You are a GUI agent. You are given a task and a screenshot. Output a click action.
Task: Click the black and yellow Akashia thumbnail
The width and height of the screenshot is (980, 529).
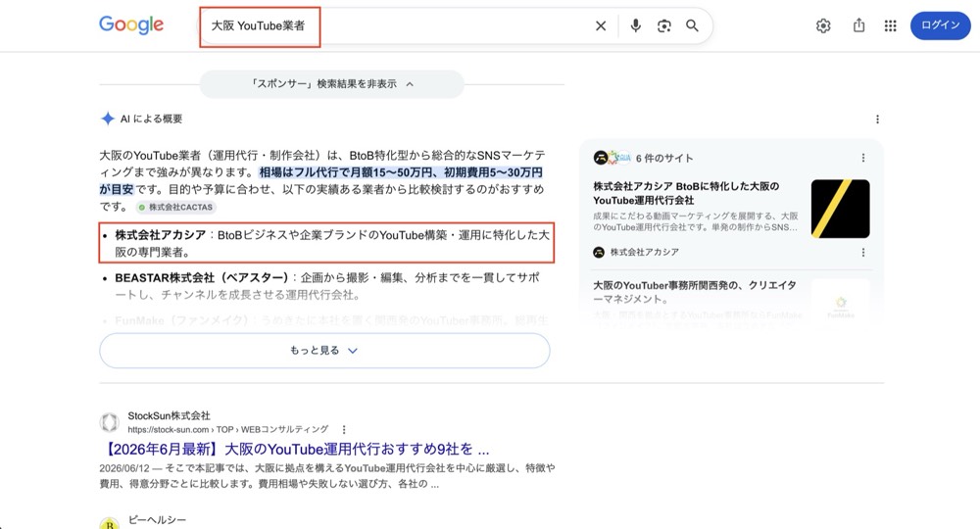pos(840,209)
